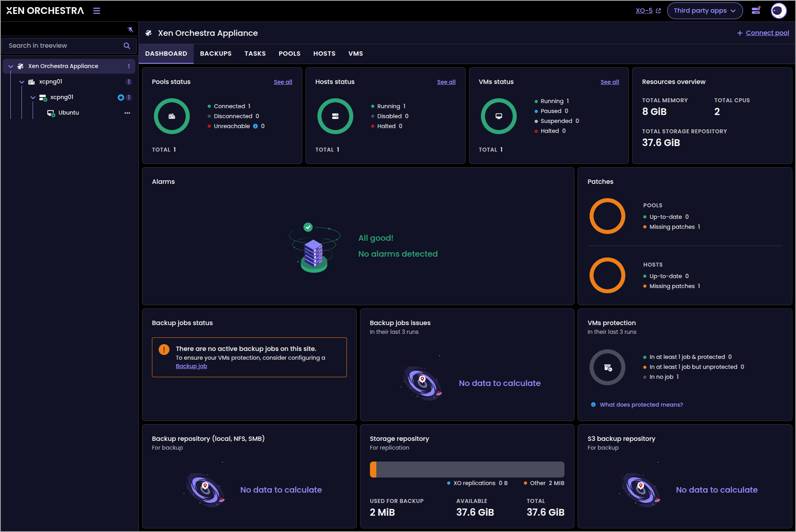Click the VMs protection gray ring icon

click(607, 367)
